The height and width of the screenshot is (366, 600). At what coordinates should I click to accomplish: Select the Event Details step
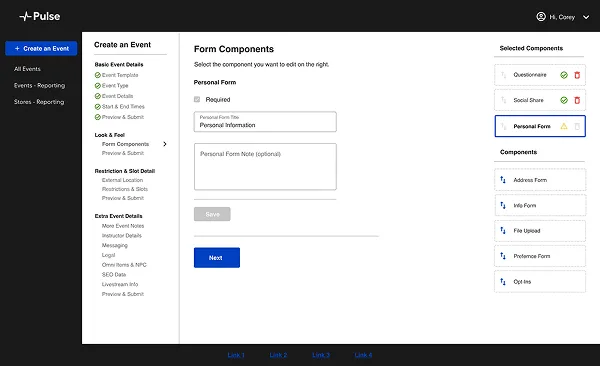coord(117,96)
